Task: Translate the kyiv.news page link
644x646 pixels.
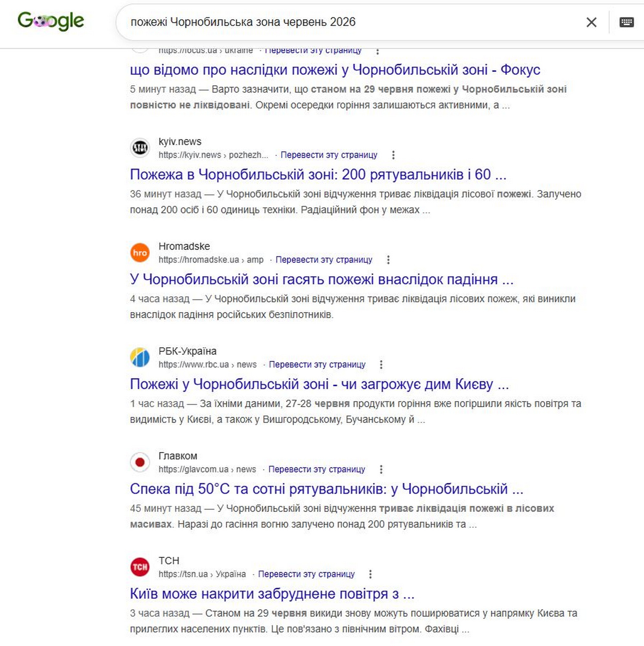Action: [x=329, y=155]
